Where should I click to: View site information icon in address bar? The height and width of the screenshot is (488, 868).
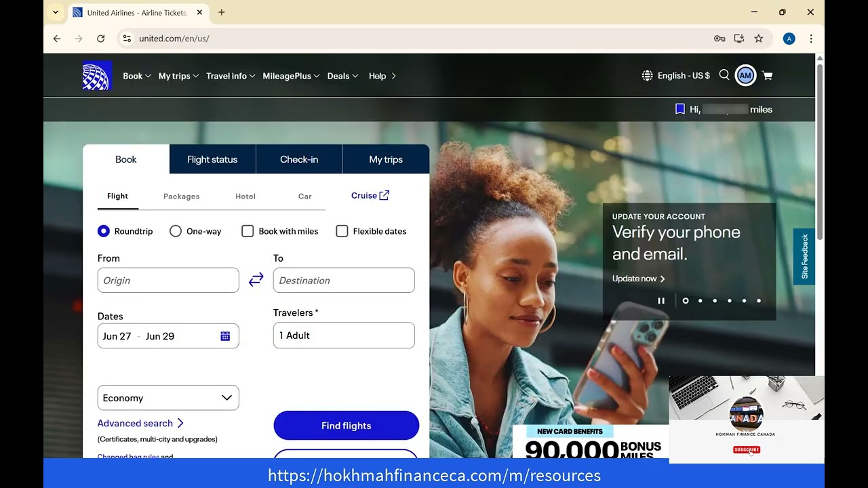(x=127, y=39)
